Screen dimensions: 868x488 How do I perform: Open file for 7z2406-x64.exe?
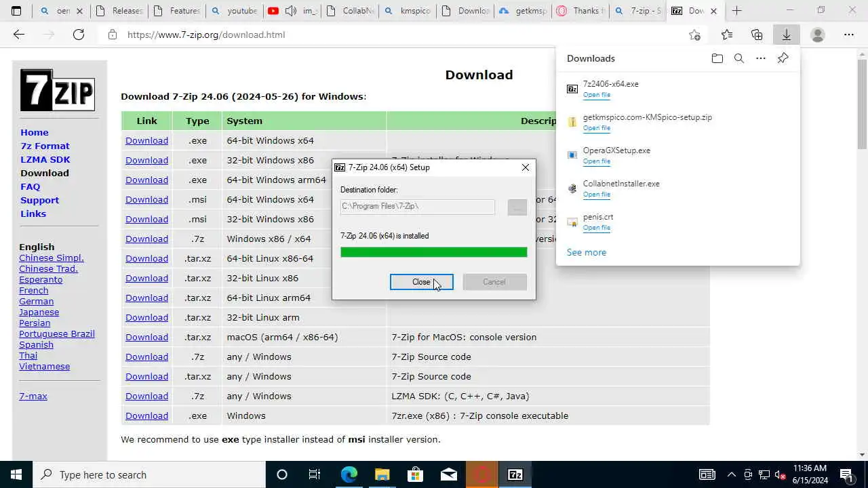coord(597,95)
